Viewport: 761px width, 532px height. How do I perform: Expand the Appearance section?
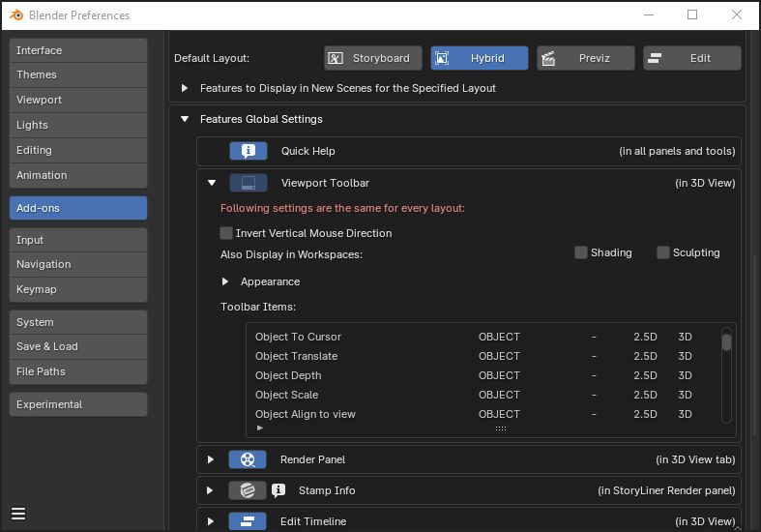(225, 281)
